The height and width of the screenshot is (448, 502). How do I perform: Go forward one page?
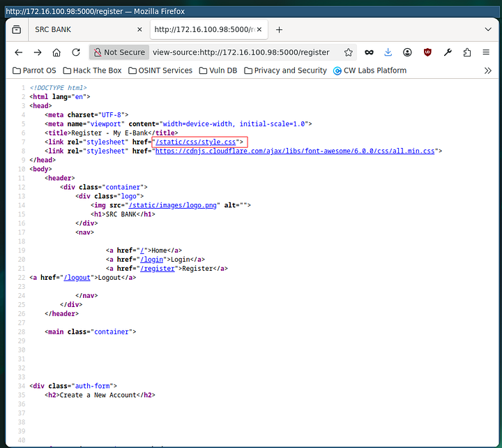38,52
